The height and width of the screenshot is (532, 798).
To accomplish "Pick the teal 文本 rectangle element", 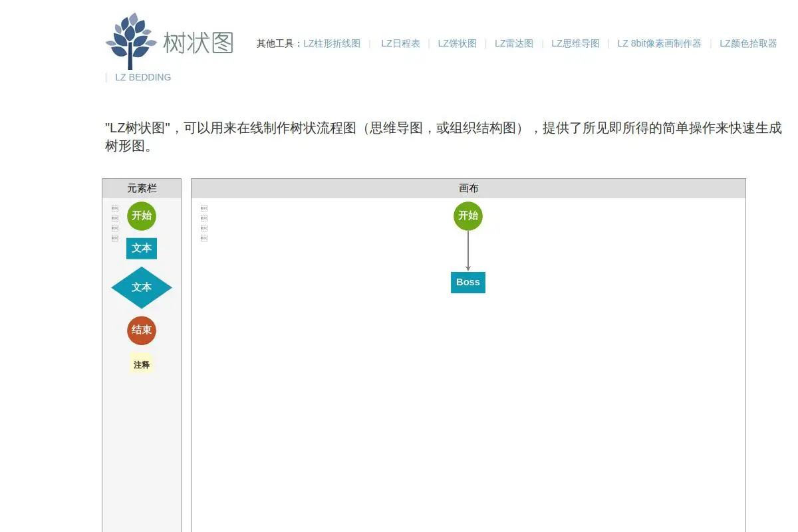I will coord(142,248).
